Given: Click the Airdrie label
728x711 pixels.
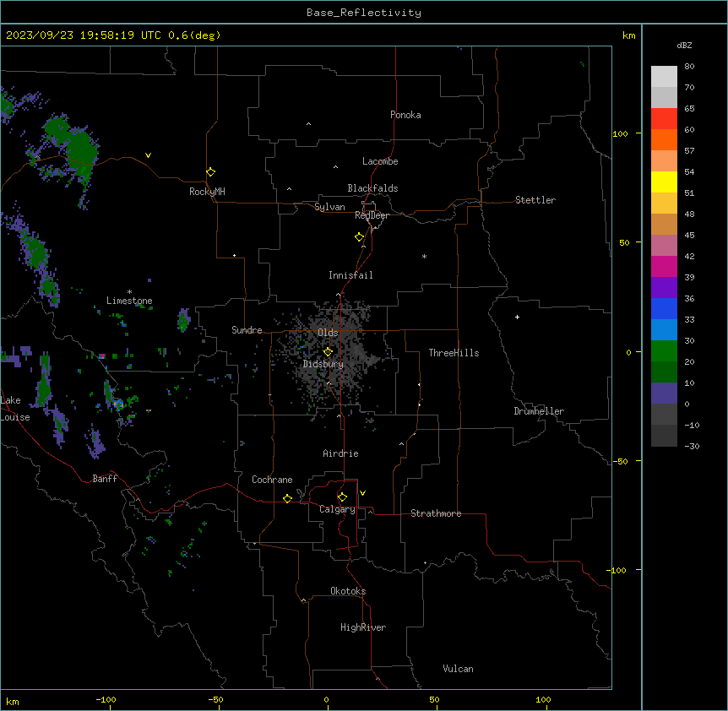Looking at the screenshot, I should click(x=340, y=453).
